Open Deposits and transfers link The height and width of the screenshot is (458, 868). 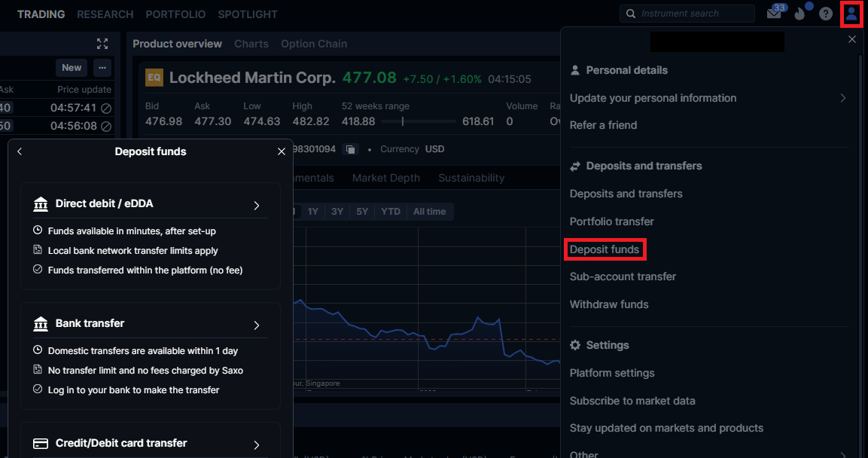626,194
